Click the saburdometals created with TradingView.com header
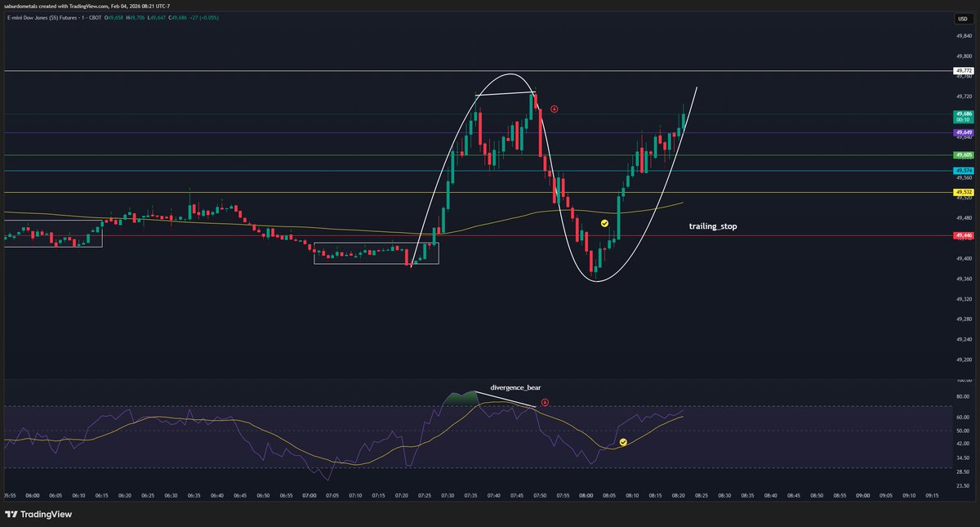Image resolution: width=980 pixels, height=527 pixels. pos(86,5)
